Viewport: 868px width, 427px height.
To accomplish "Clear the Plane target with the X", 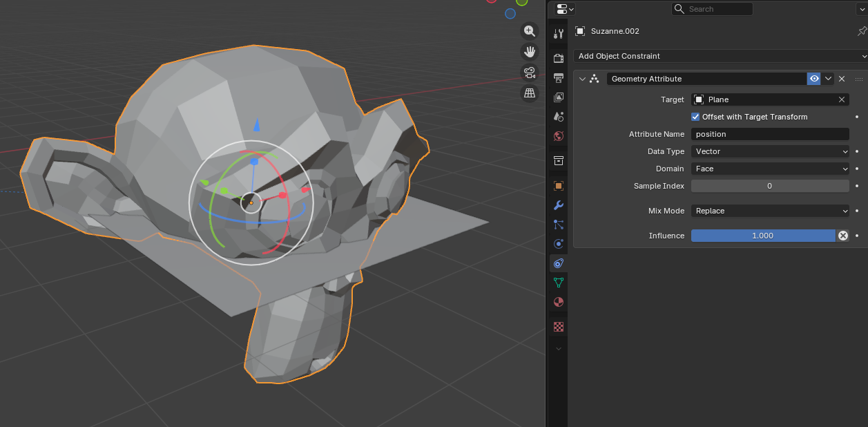I will click(x=842, y=99).
